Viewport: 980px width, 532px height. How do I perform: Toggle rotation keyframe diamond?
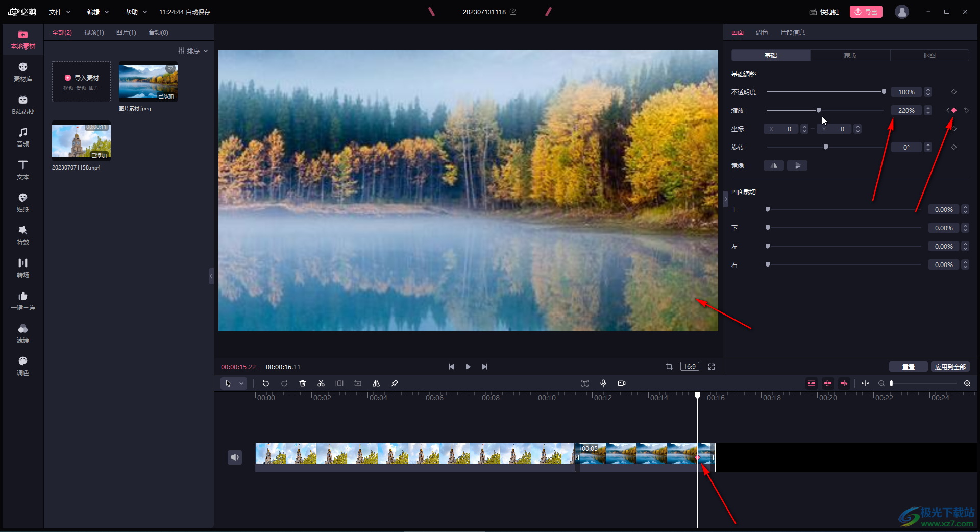954,147
